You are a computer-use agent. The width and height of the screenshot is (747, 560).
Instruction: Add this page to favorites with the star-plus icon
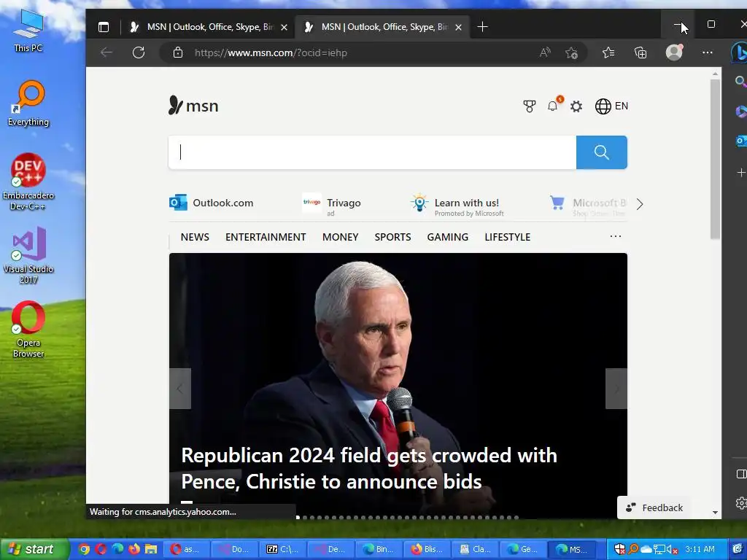[571, 52]
